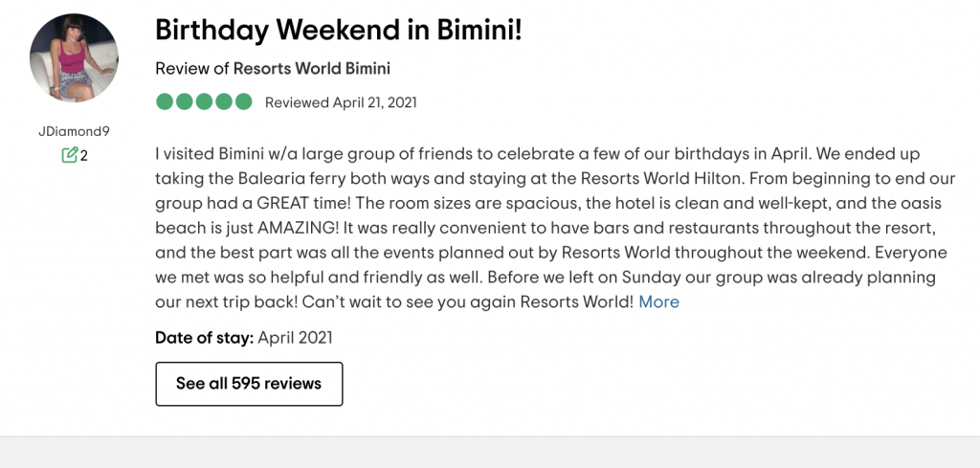Click the second green rating bubble
The height and width of the screenshot is (468, 980).
(185, 101)
